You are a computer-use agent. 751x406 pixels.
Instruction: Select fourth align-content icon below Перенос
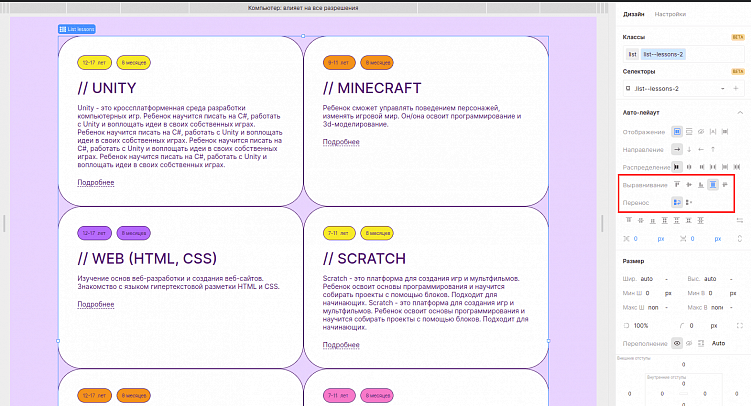point(665,220)
